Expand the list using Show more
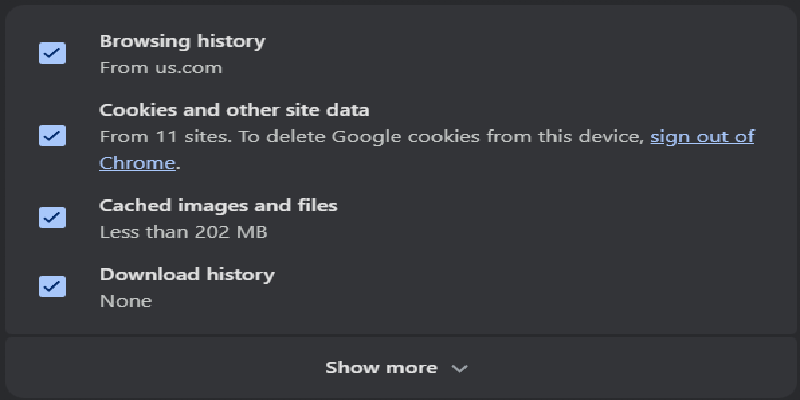 tap(396, 368)
